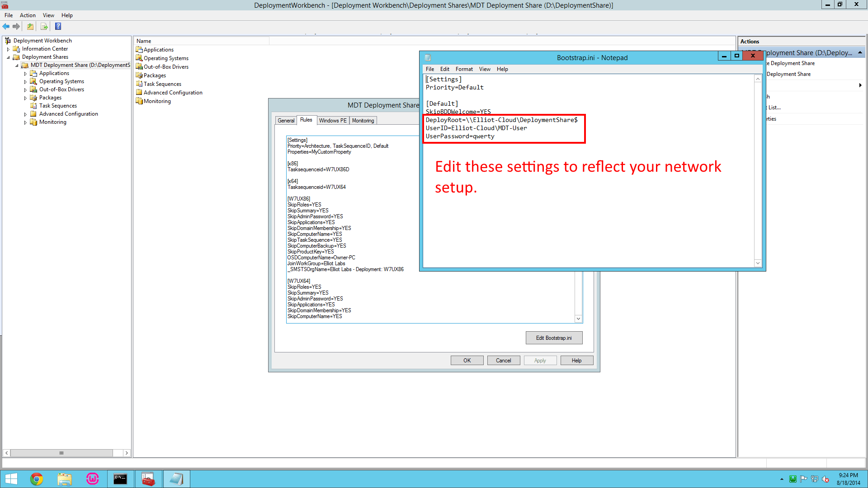Select the Rules tab in properties
868x488 pixels.
coord(306,120)
